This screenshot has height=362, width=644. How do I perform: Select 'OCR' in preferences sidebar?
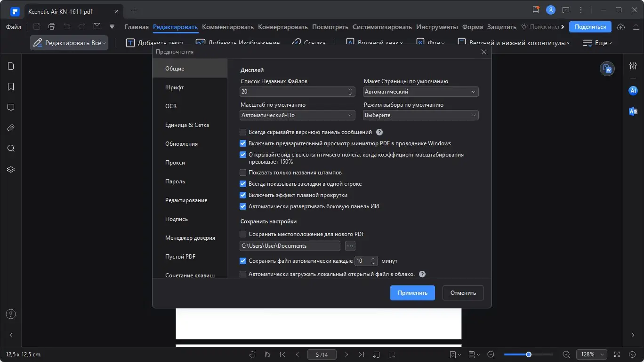pos(190,106)
